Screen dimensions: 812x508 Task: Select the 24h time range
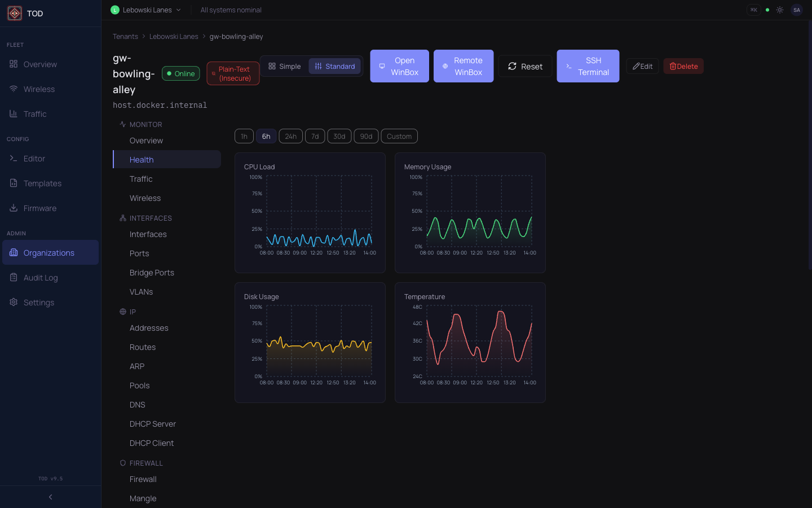[x=290, y=136]
